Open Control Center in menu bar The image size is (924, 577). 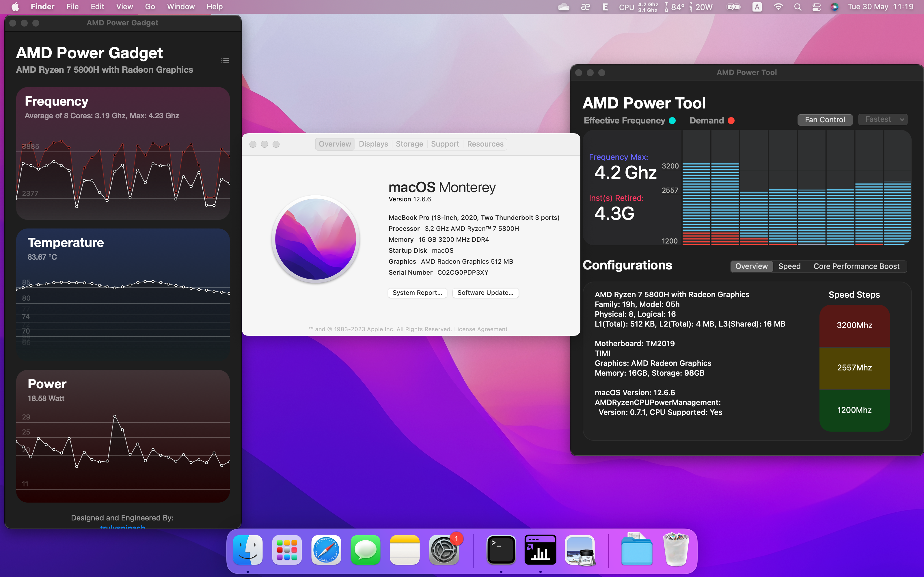[x=816, y=7]
